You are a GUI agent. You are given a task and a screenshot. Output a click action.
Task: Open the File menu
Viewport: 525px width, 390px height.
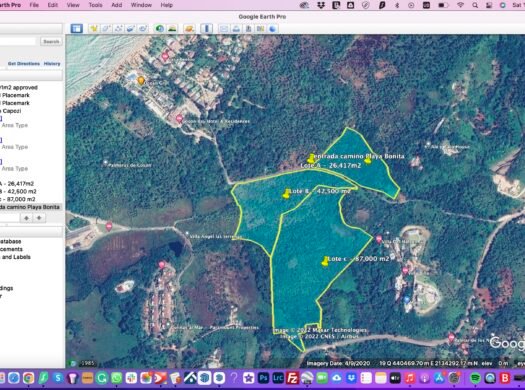[34, 5]
